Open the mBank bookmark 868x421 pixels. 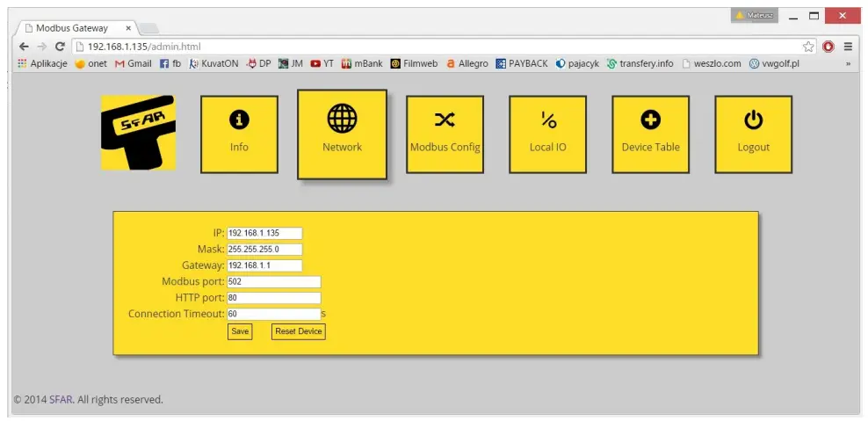pyautogui.click(x=362, y=63)
